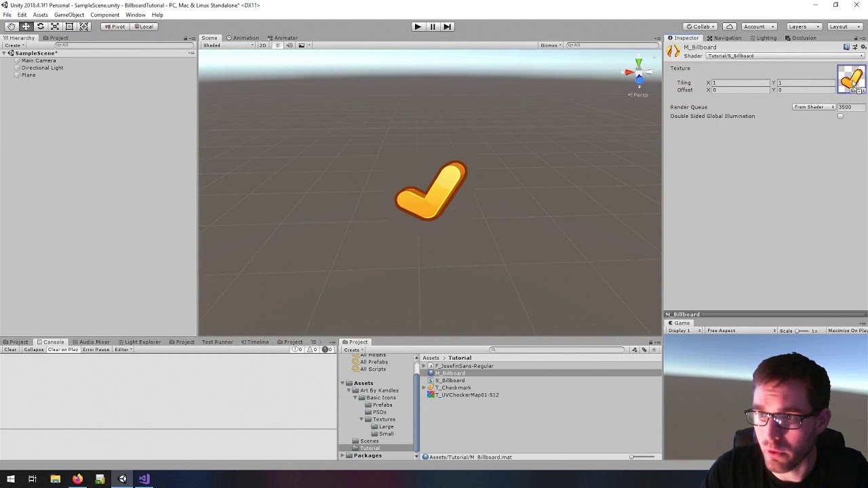Open the Collab dropdown in the toolbar

coord(699,26)
